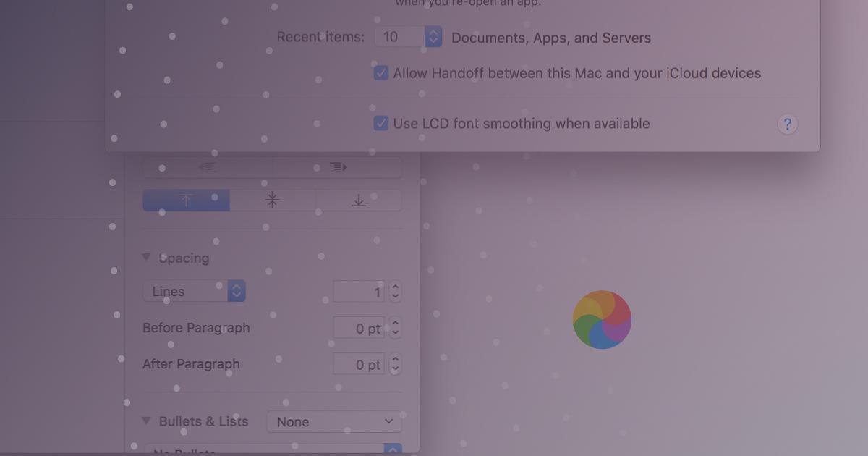Image resolution: width=868 pixels, height=456 pixels.
Task: Toggle Allow Handoff checkbox
Action: click(x=381, y=73)
